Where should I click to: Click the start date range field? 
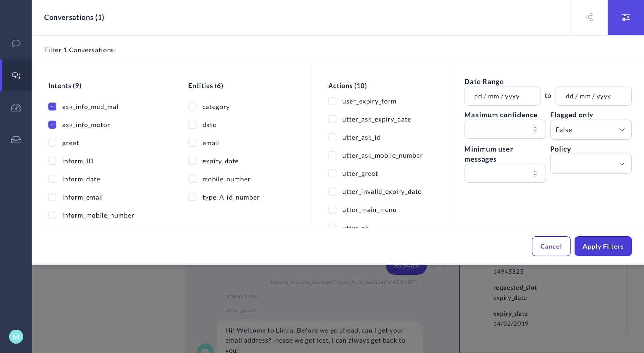click(x=502, y=96)
